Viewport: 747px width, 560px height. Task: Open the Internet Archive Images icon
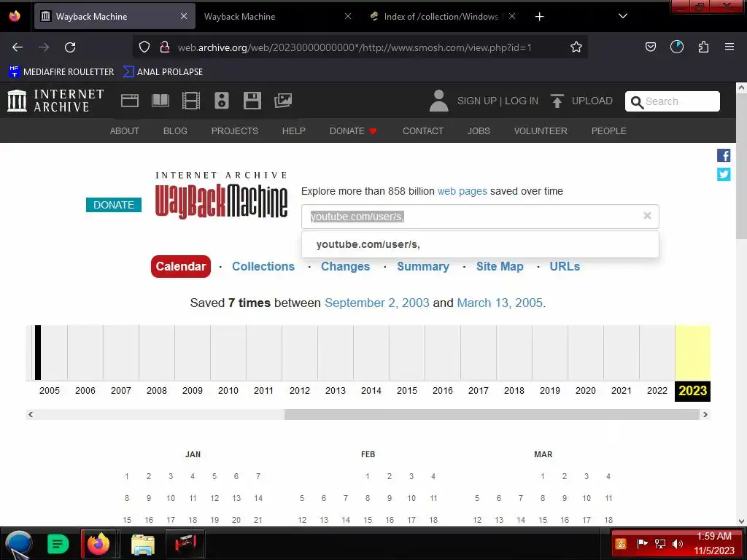click(x=283, y=101)
